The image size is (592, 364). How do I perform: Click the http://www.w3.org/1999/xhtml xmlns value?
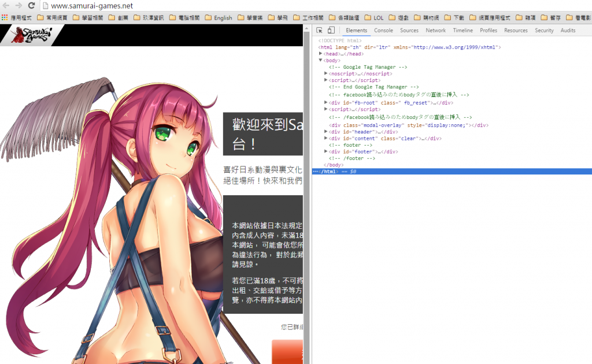tap(454, 47)
